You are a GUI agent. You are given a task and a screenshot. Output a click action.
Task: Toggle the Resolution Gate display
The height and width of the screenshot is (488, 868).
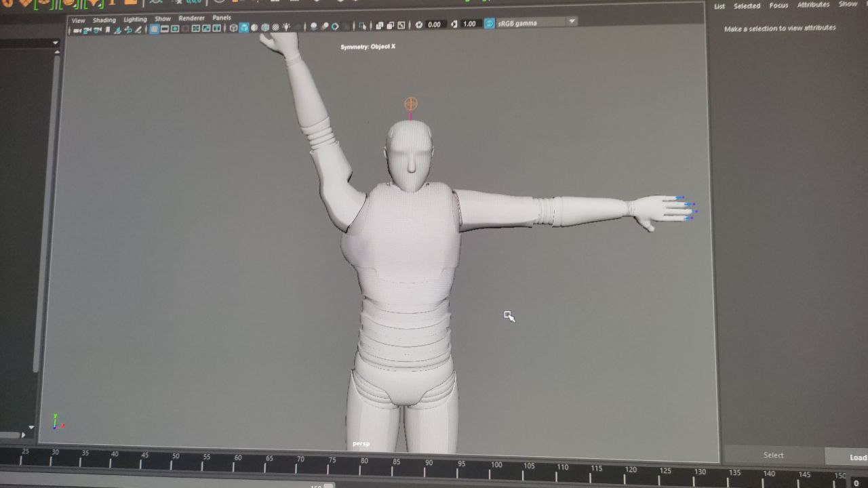click(x=175, y=29)
